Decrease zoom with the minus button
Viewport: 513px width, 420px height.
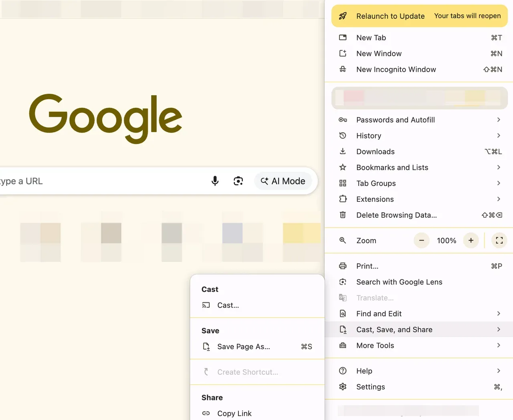[x=422, y=240]
